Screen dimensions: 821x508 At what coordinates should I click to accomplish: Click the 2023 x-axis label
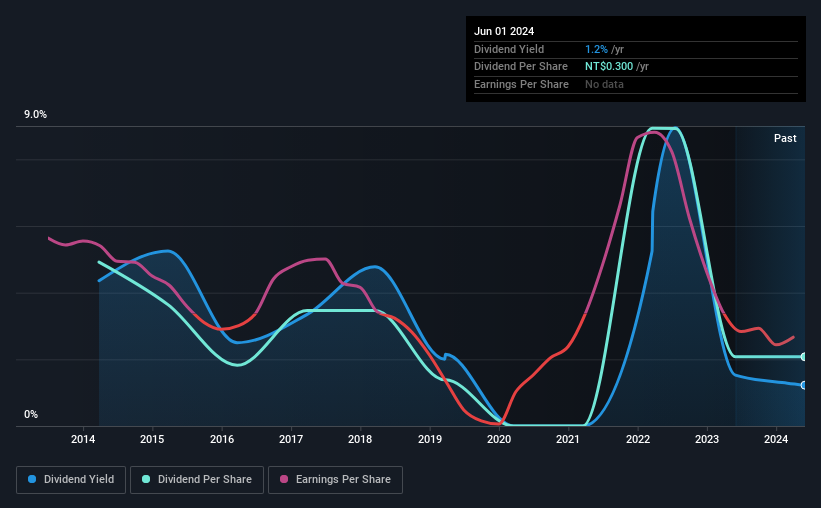(x=707, y=439)
